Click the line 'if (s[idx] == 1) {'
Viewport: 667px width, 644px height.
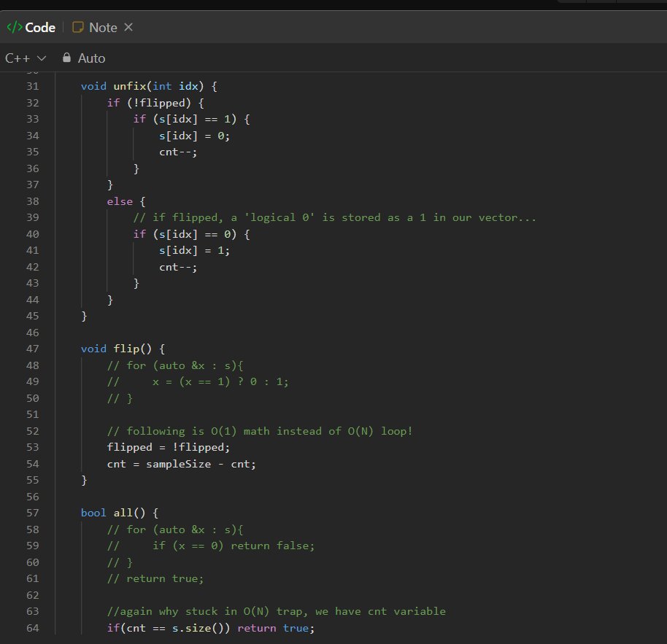tap(191, 119)
